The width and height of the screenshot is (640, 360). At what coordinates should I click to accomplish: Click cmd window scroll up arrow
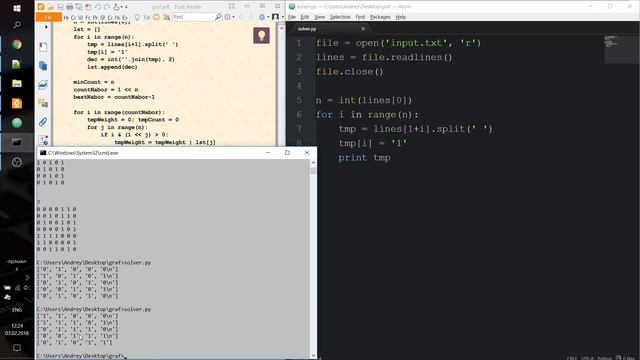(313, 162)
